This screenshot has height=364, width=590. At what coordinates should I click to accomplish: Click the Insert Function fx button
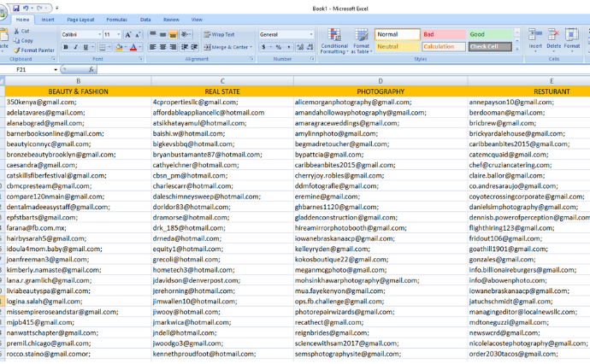pos(91,69)
